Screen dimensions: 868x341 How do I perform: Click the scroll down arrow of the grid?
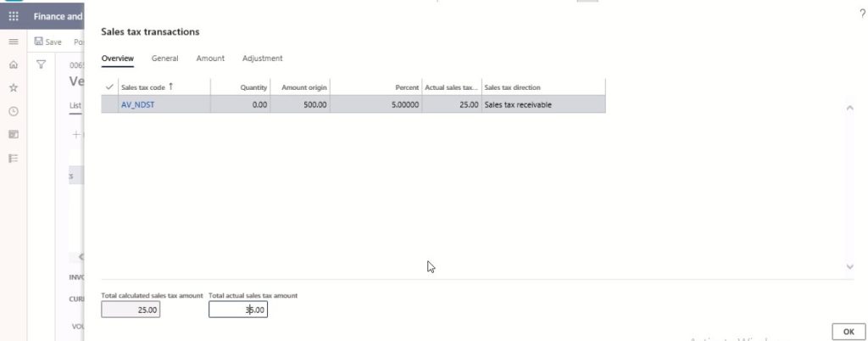tap(850, 266)
